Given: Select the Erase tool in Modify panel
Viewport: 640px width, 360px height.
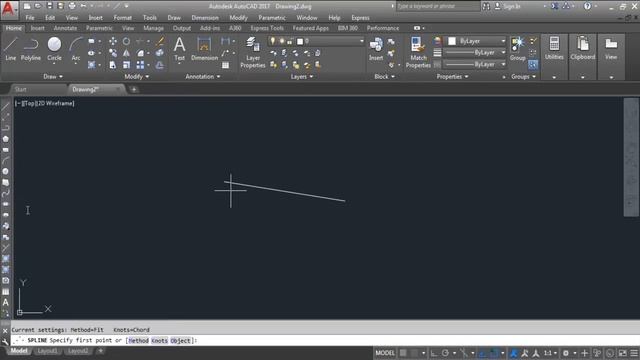Looking at the screenshot, I should click(x=160, y=41).
